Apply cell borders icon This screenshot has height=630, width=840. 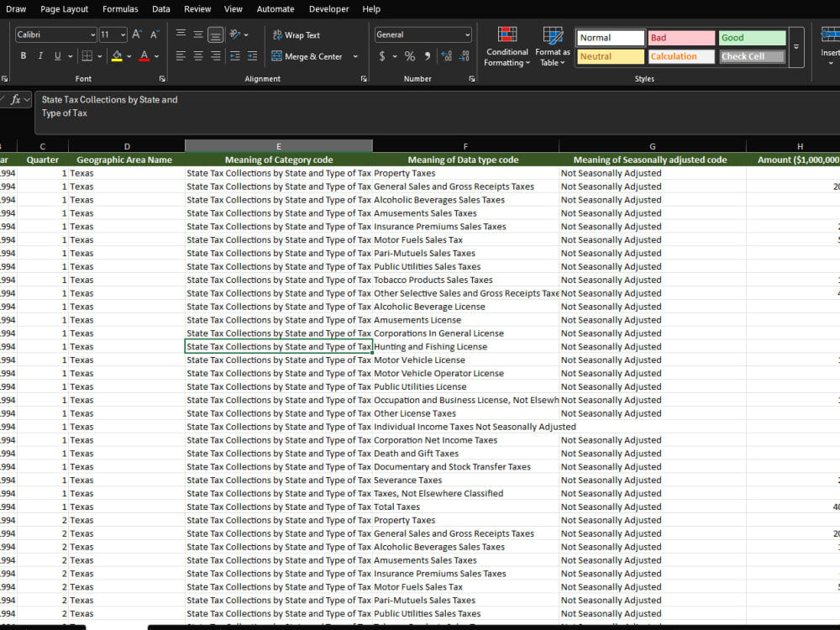pyautogui.click(x=87, y=55)
